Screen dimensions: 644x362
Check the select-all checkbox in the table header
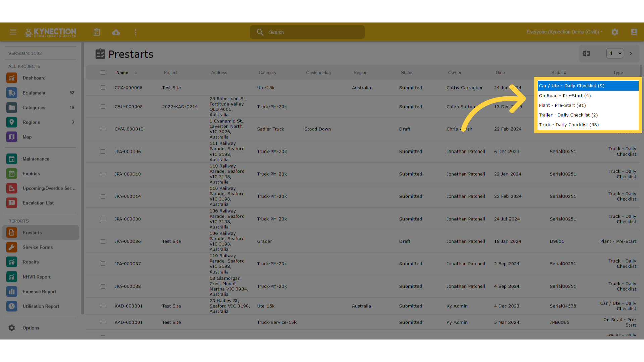(103, 72)
